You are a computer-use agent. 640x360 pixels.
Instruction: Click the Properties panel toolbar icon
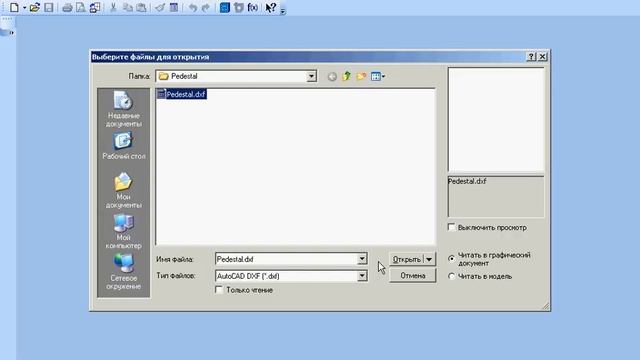174,7
